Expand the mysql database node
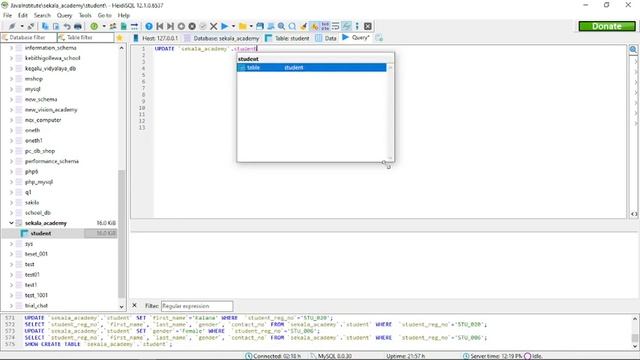Image resolution: width=640 pixels, height=360 pixels. coord(11,89)
